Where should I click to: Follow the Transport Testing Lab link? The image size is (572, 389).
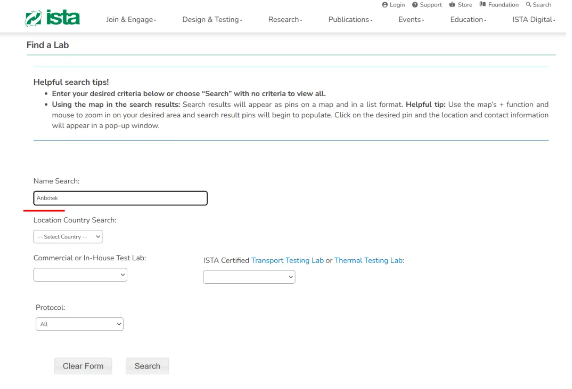(x=287, y=261)
